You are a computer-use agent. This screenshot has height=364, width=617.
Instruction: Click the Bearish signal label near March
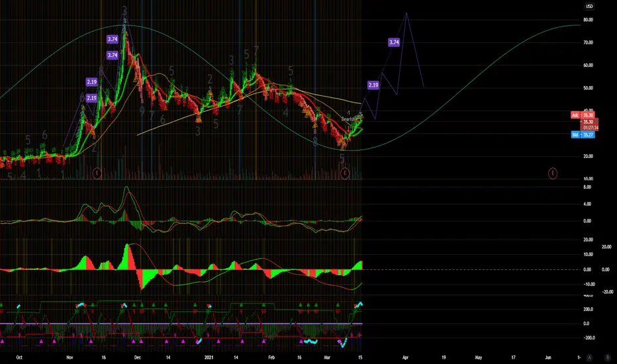pyautogui.click(x=348, y=119)
